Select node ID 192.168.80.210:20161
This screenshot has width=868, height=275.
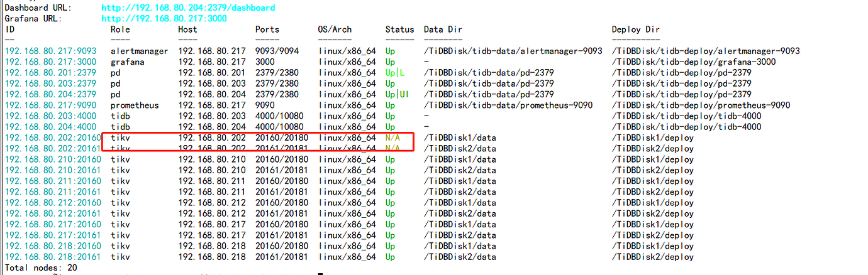click(53, 170)
